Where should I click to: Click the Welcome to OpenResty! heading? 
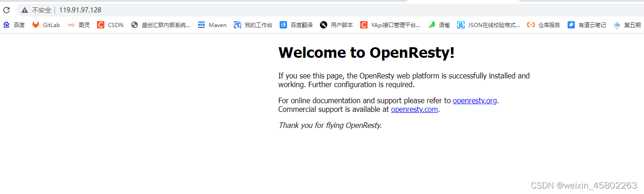tap(366, 53)
